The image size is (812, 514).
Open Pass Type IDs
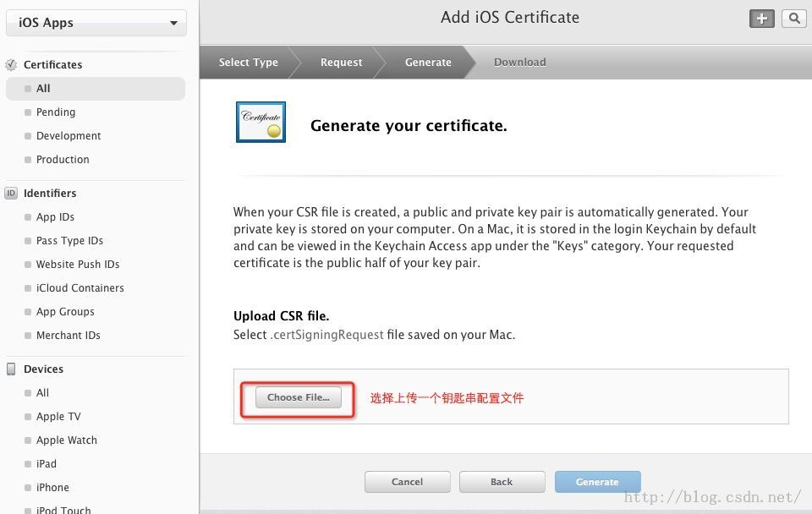coord(69,241)
